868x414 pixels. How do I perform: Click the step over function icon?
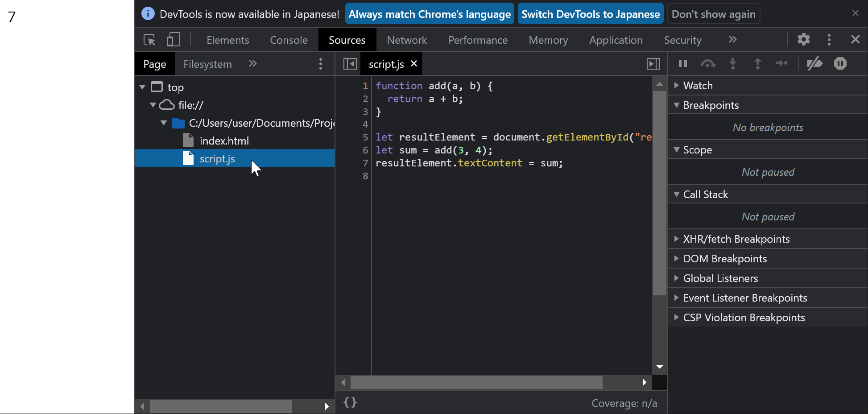[708, 64]
